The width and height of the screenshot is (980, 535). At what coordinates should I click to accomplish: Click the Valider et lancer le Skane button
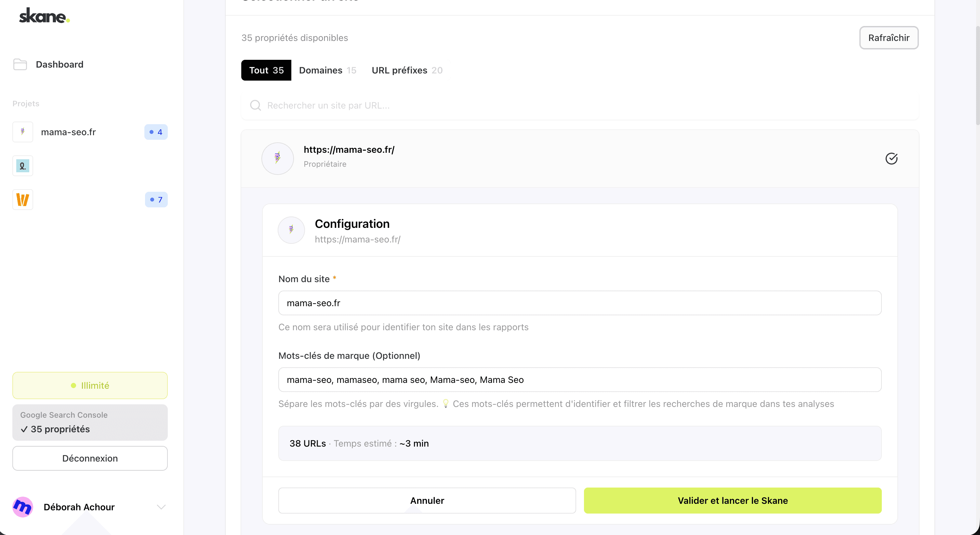click(x=732, y=501)
